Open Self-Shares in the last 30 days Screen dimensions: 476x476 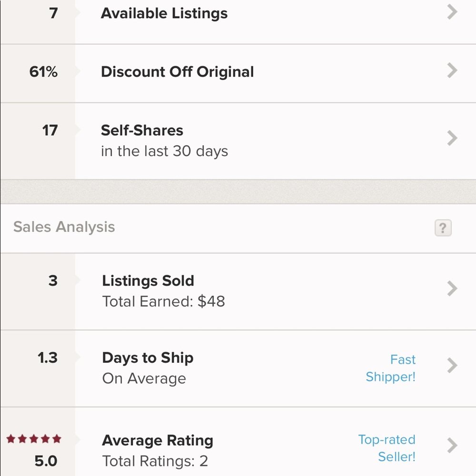tap(164, 140)
